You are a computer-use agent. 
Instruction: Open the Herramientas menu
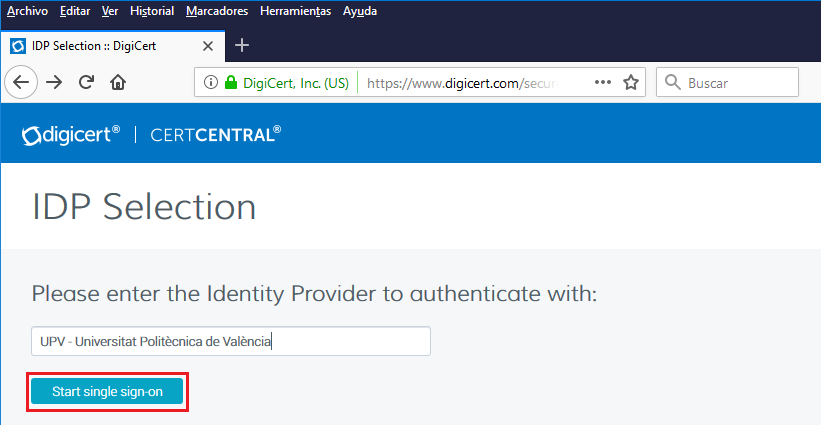click(x=296, y=11)
